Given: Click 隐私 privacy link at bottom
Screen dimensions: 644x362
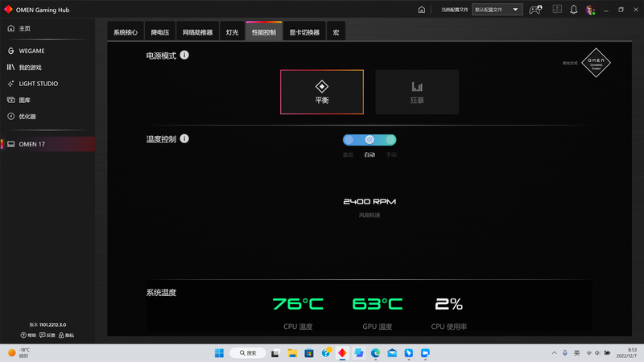Looking at the screenshot, I should (x=66, y=335).
